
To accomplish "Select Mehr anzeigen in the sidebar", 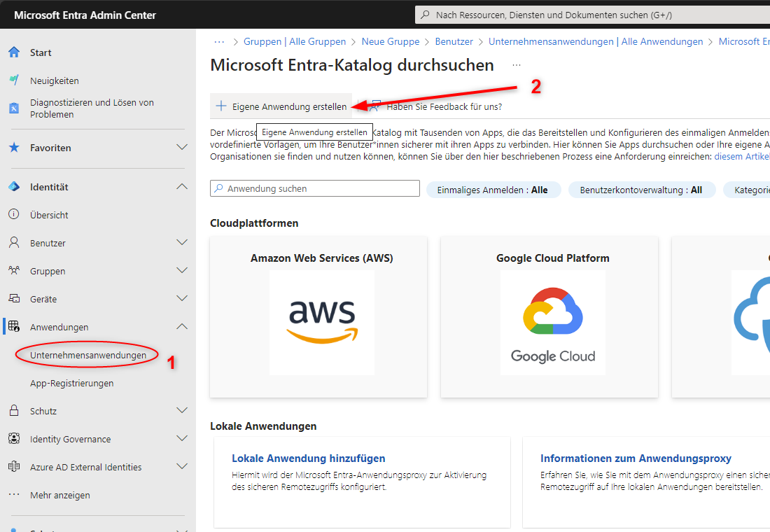I will 60,495.
